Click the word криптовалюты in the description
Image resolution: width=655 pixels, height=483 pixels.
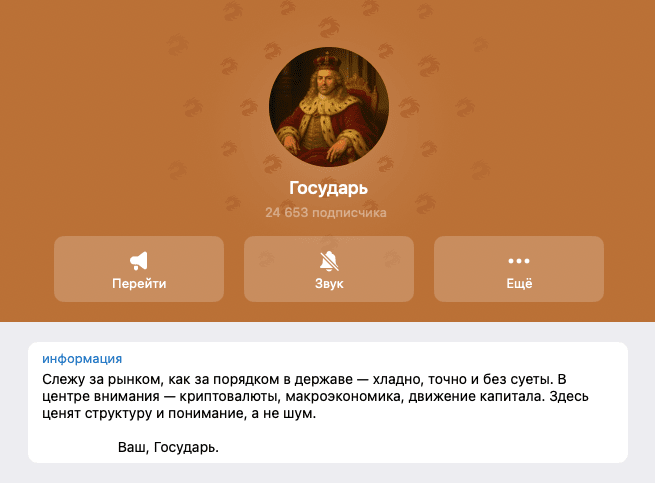click(229, 397)
